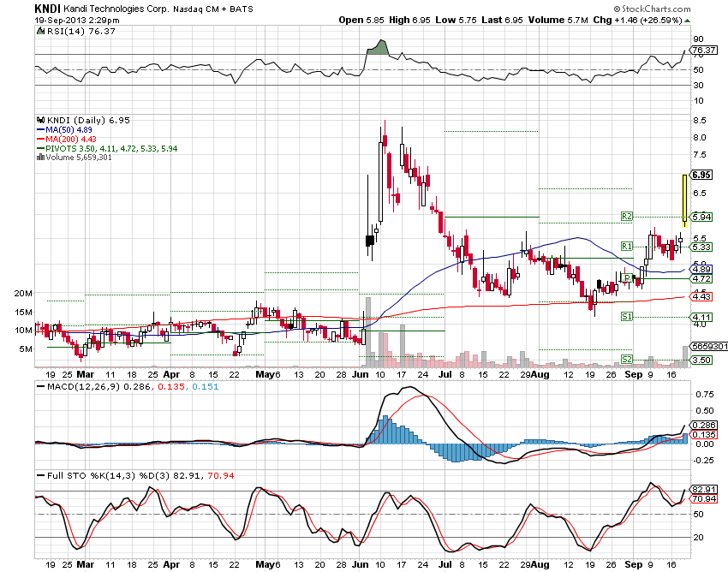Click the 0.75 MACD axis label
This screenshot has width=728, height=572.
pos(704,395)
